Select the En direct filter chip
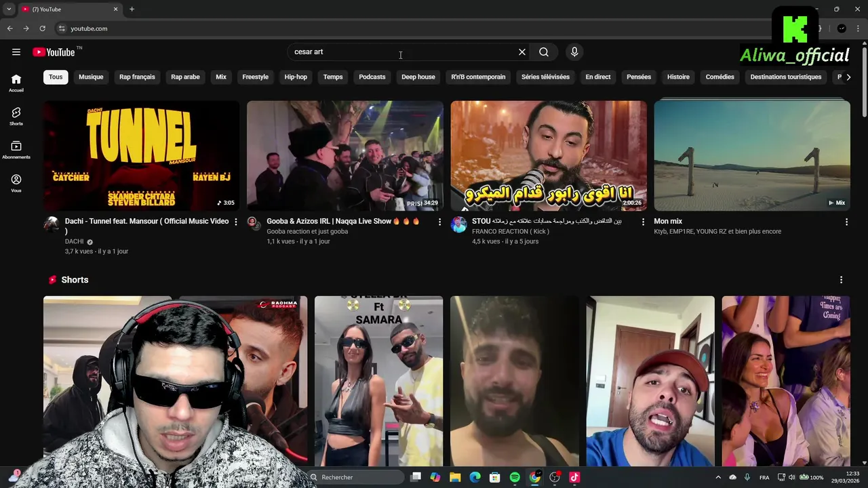 pos(598,77)
